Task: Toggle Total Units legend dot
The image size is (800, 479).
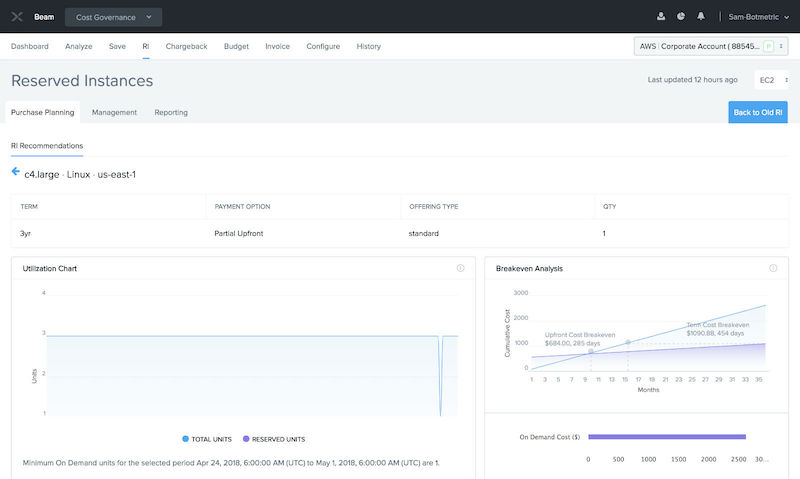Action: pyautogui.click(x=185, y=439)
